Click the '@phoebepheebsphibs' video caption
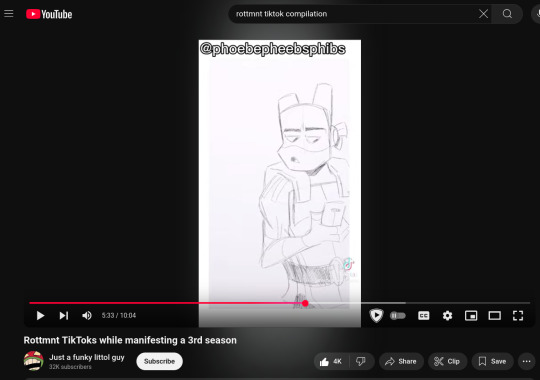 (x=272, y=49)
